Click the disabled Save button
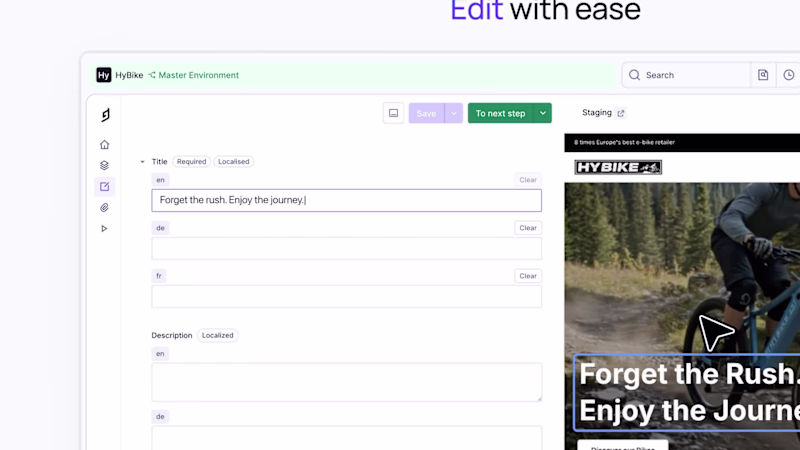800x450 pixels. click(x=426, y=113)
